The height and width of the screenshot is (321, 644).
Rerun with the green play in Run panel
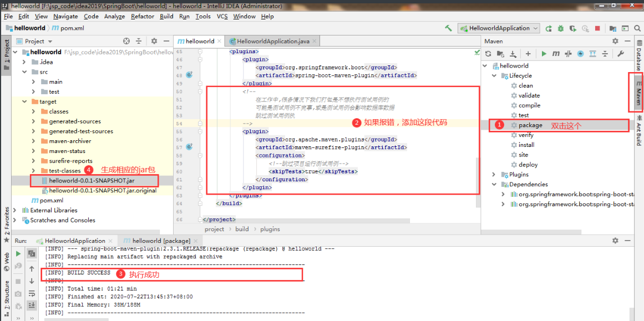click(x=18, y=254)
